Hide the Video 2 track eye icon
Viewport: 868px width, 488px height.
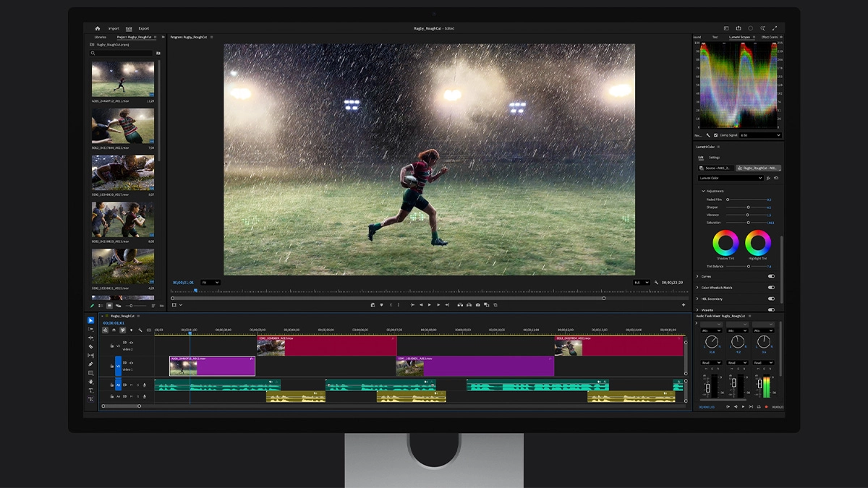point(131,343)
